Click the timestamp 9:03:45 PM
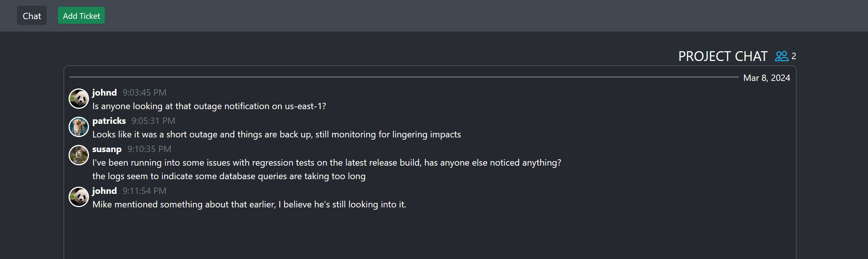The height and width of the screenshot is (259, 868). coord(145,92)
